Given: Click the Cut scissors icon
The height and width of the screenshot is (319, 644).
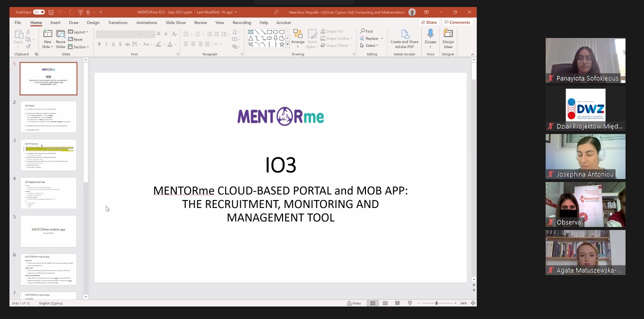Looking at the screenshot, I should [28, 32].
